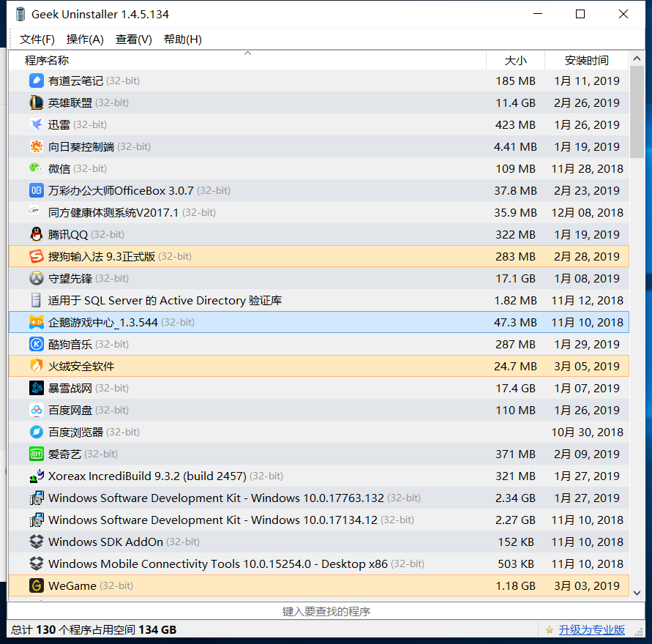
Task: Click the scrollbar down arrow
Action: click(637, 593)
